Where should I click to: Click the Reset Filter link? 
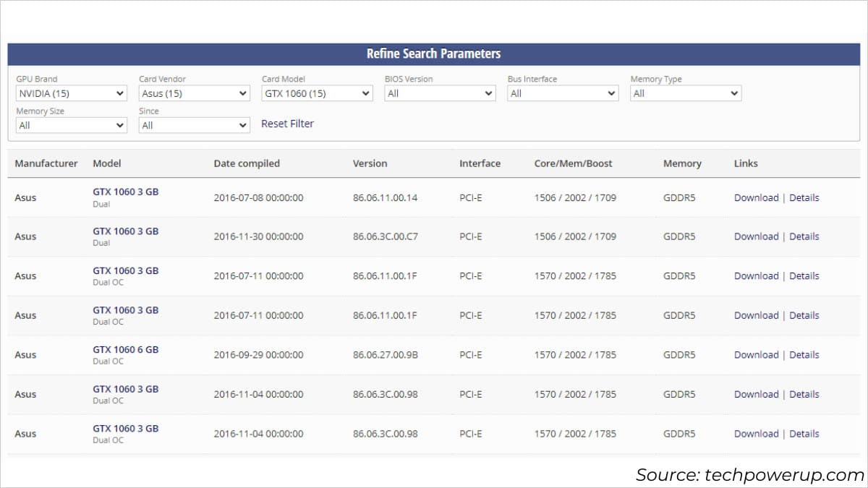click(287, 124)
